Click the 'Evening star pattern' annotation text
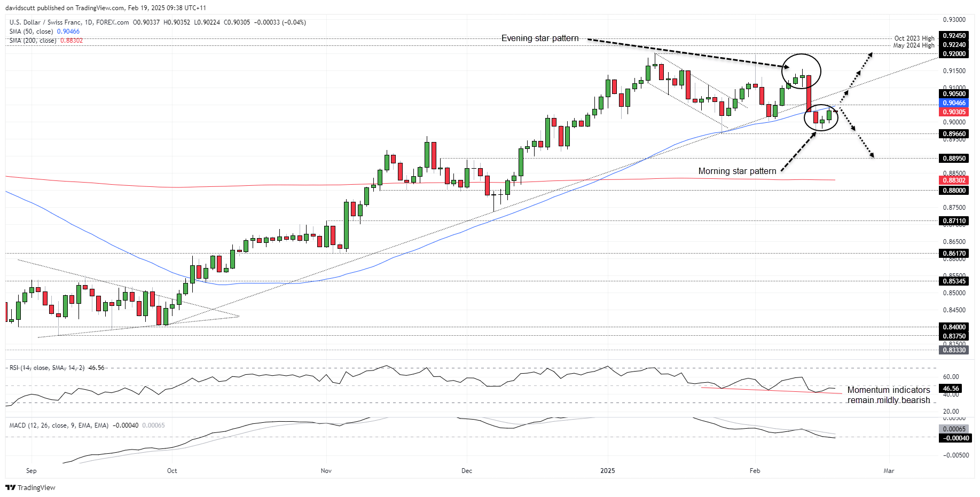Viewport: 980px width, 497px height. coord(540,38)
